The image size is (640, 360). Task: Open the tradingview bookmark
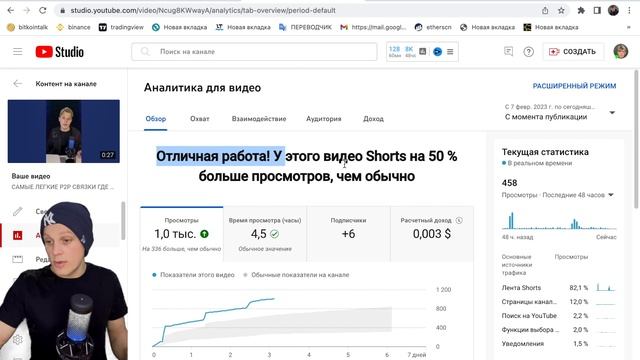(121, 27)
